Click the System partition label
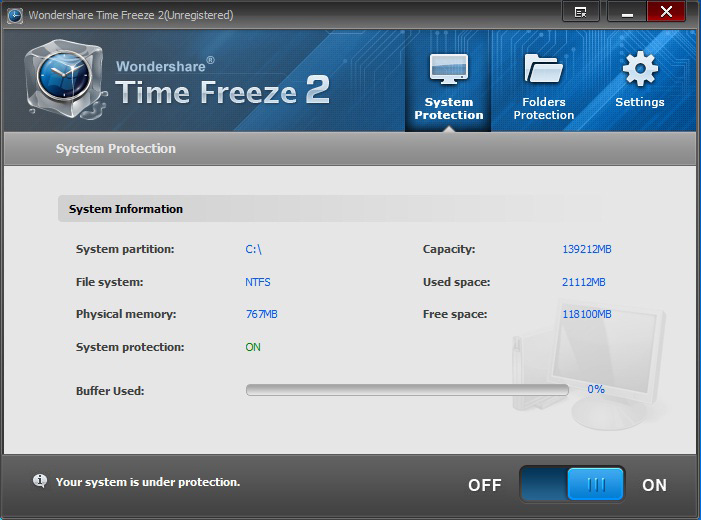 125,249
